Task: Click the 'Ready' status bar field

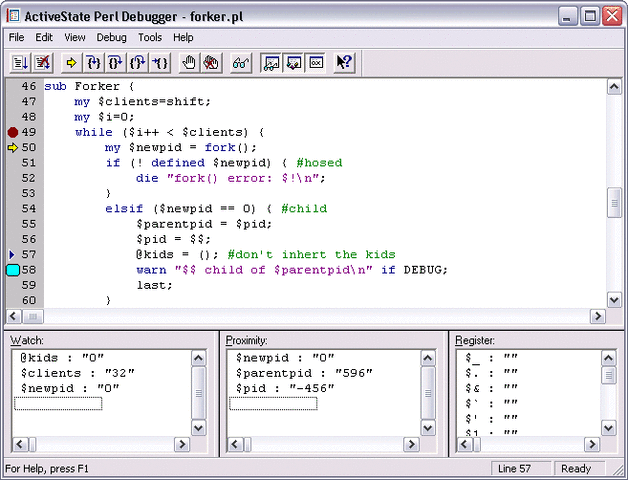Action: tap(578, 468)
